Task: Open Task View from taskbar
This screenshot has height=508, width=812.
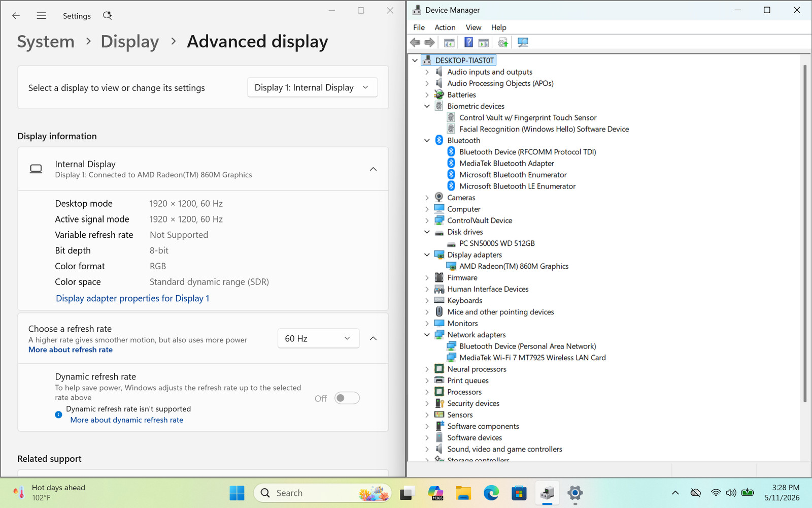Action: click(407, 493)
